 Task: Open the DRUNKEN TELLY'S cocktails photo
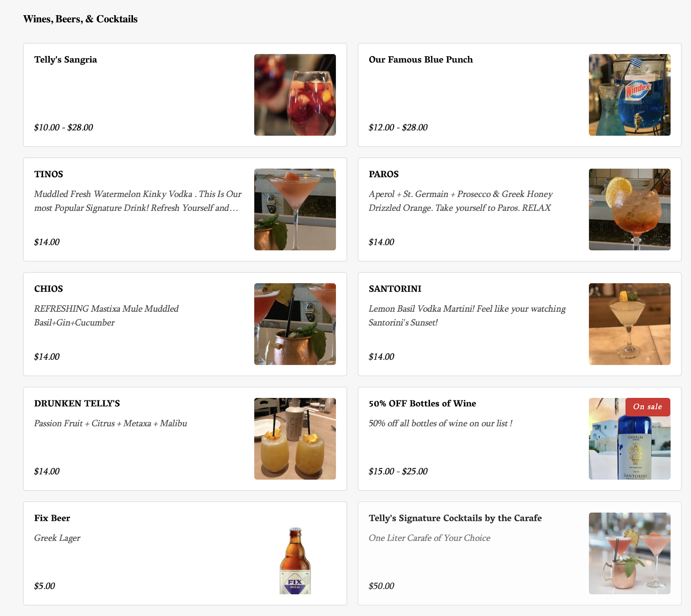(x=295, y=439)
